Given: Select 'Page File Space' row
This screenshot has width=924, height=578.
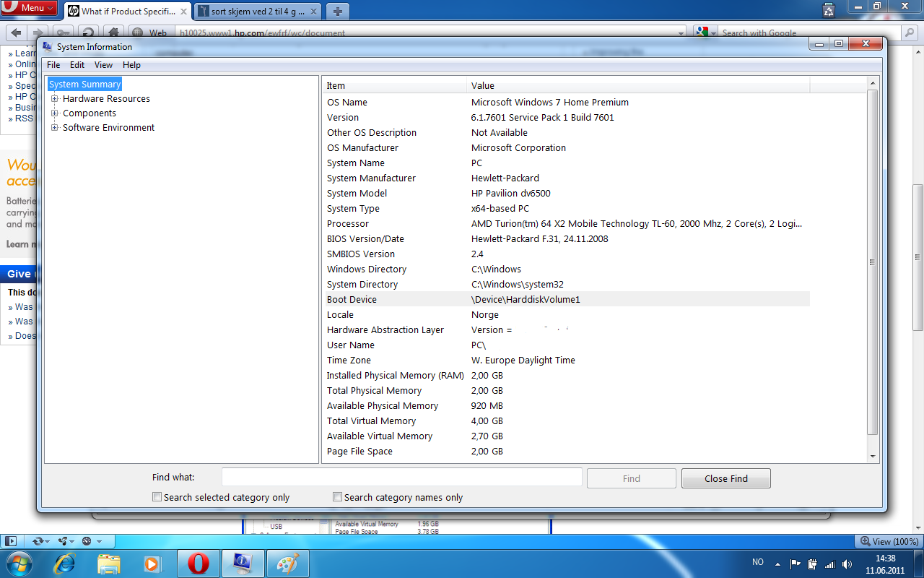Looking at the screenshot, I should pos(566,452).
